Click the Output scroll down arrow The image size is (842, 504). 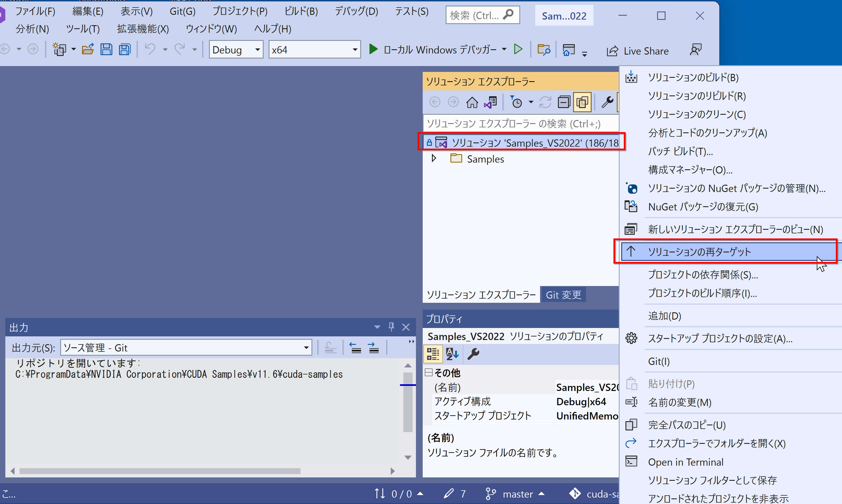[x=408, y=458]
